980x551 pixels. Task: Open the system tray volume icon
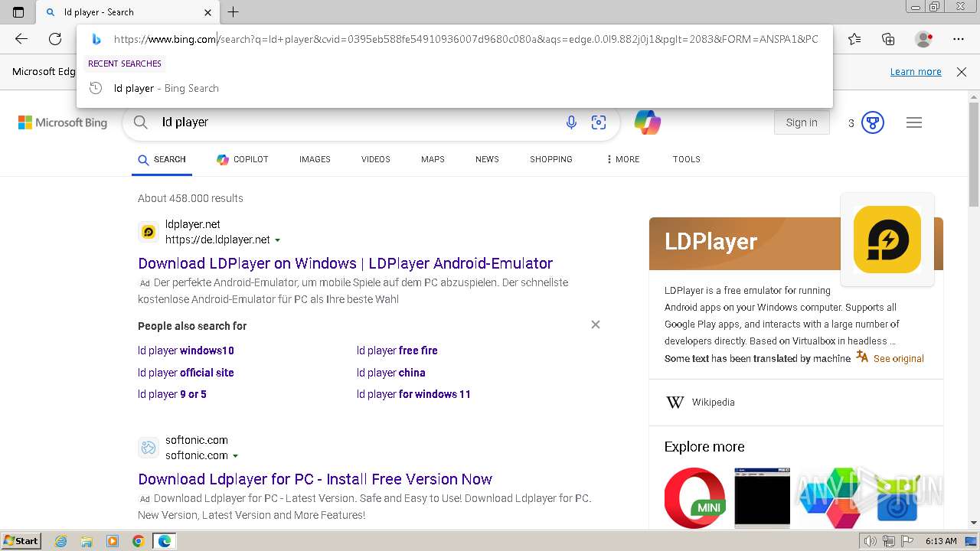pos(871,541)
